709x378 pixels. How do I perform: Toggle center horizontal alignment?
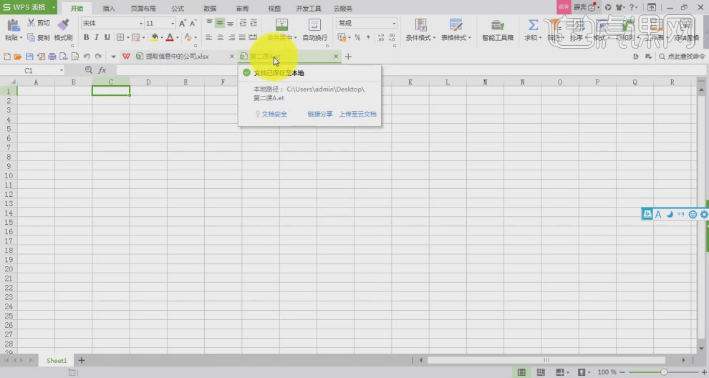(x=220, y=38)
